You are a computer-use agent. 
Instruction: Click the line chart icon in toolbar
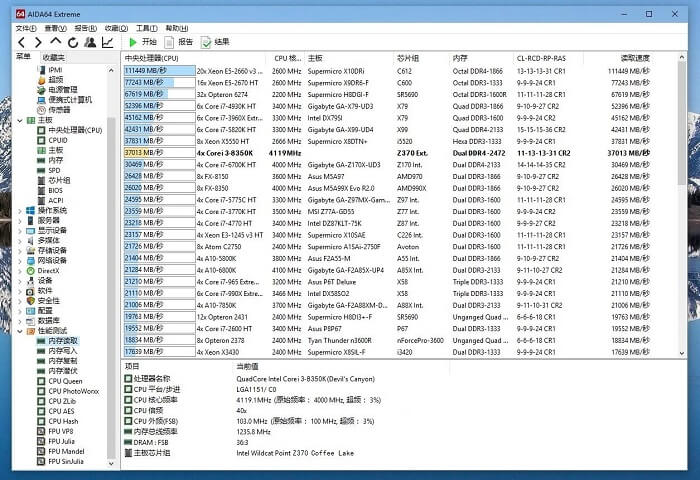point(107,42)
